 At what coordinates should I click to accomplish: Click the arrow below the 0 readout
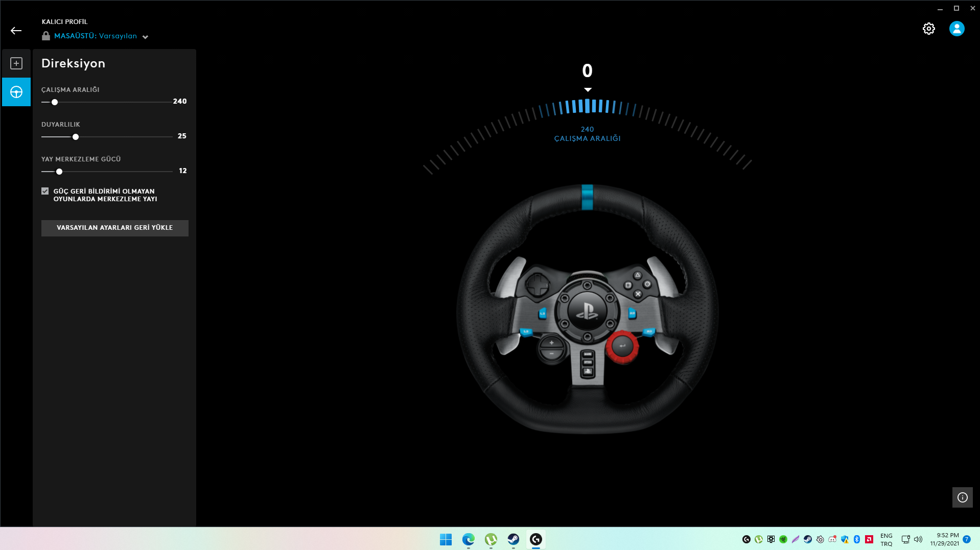tap(587, 89)
